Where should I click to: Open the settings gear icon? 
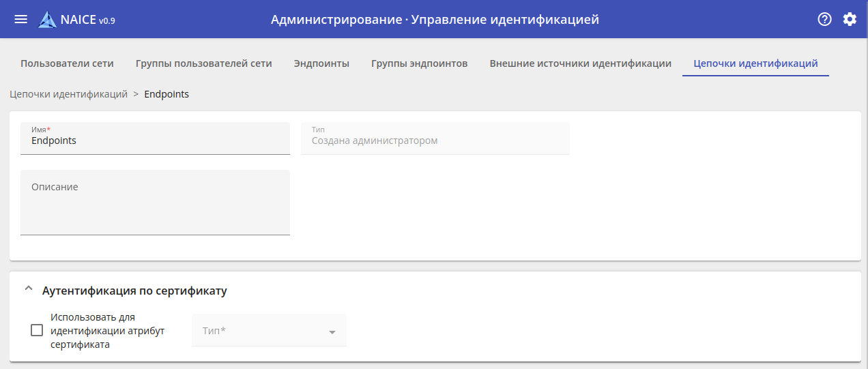(x=850, y=19)
